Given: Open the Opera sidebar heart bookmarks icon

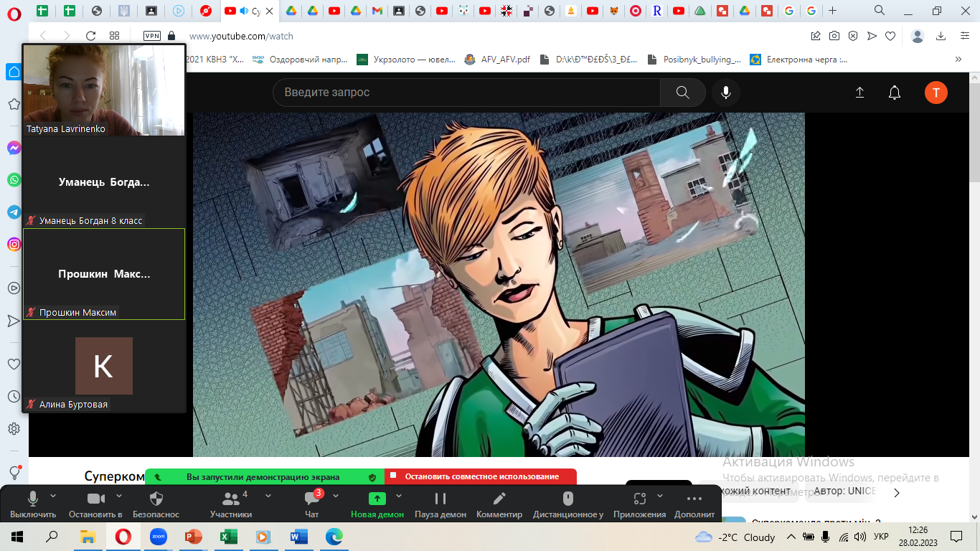Looking at the screenshot, I should [x=14, y=364].
